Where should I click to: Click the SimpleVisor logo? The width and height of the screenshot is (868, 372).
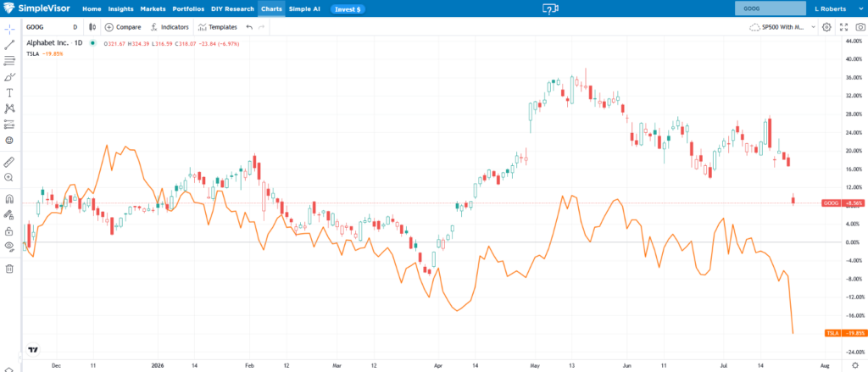[x=37, y=8]
